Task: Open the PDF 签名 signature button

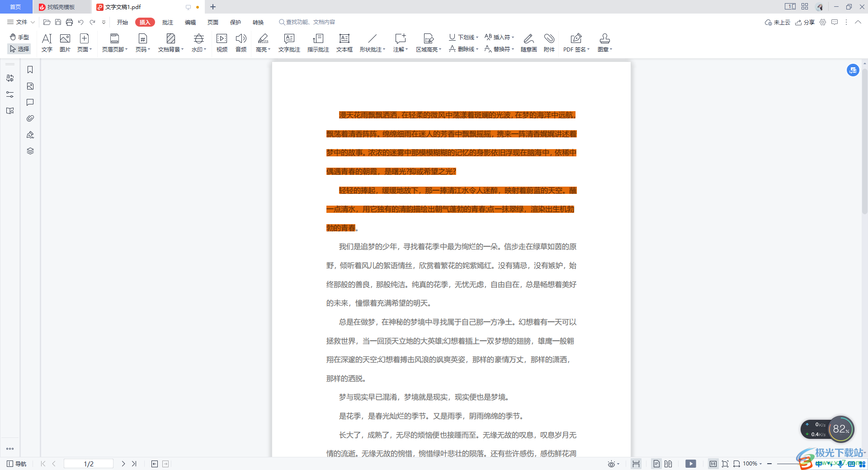Action: coord(576,43)
